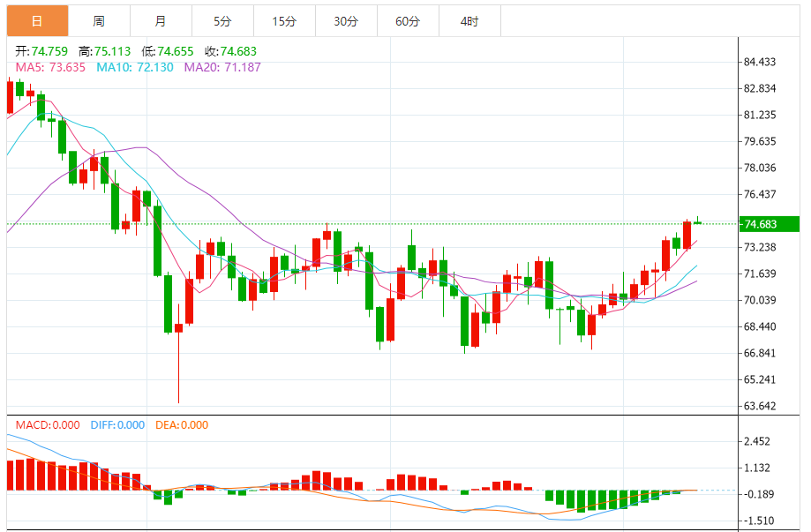This screenshot has height=532, width=811.
Task: Switch to the 周 weekly tab
Action: tap(99, 21)
